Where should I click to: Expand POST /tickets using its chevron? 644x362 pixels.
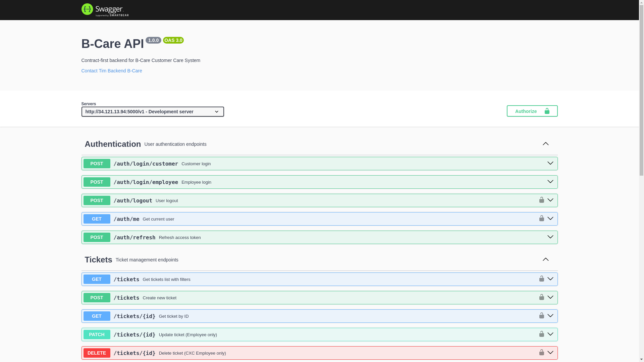pyautogui.click(x=550, y=297)
